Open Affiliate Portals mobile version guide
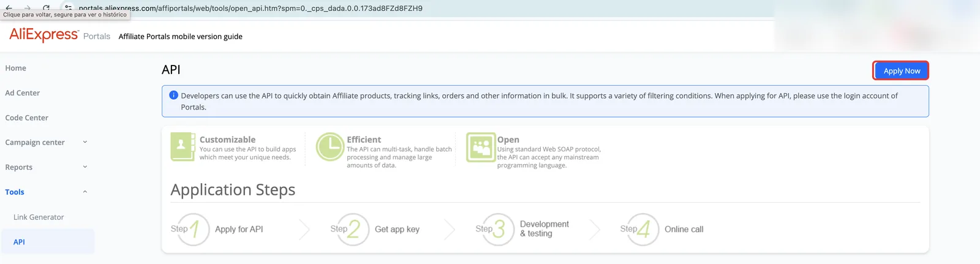 (x=181, y=37)
